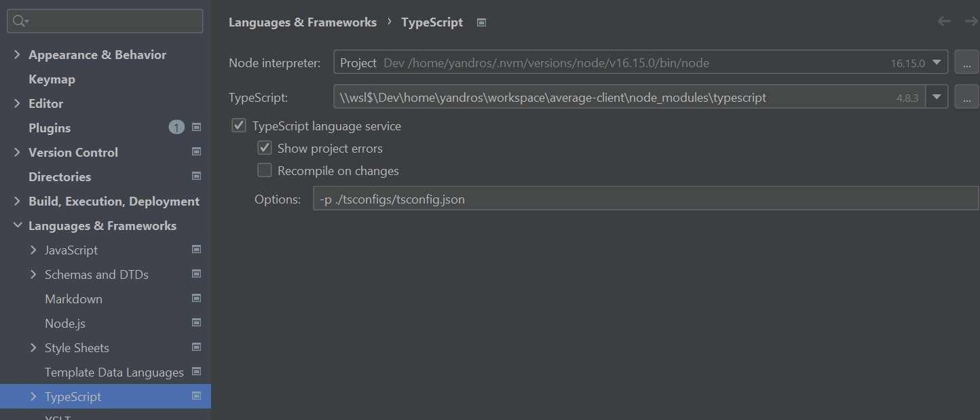980x420 pixels.
Task: Click the Node interpreter path field
Action: click(641, 62)
